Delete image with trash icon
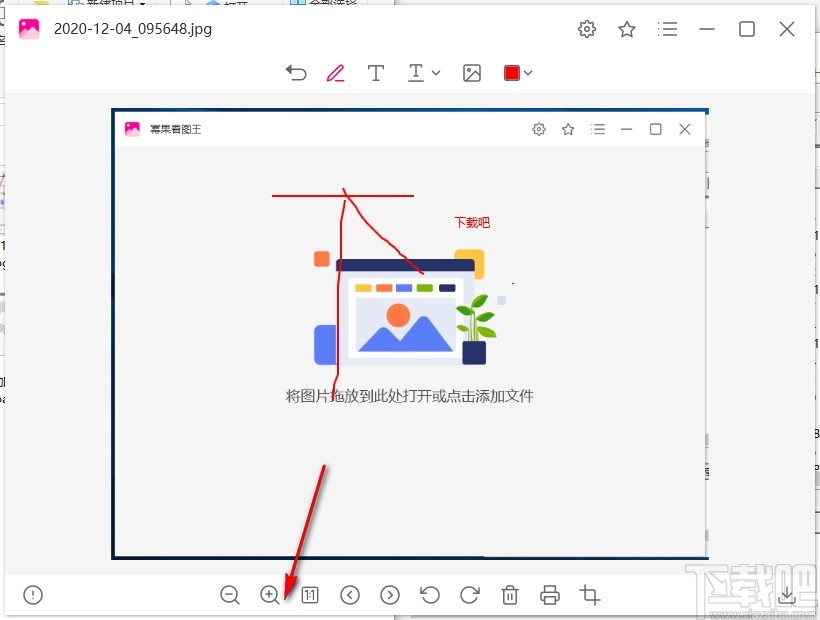The image size is (820, 620). click(x=510, y=595)
